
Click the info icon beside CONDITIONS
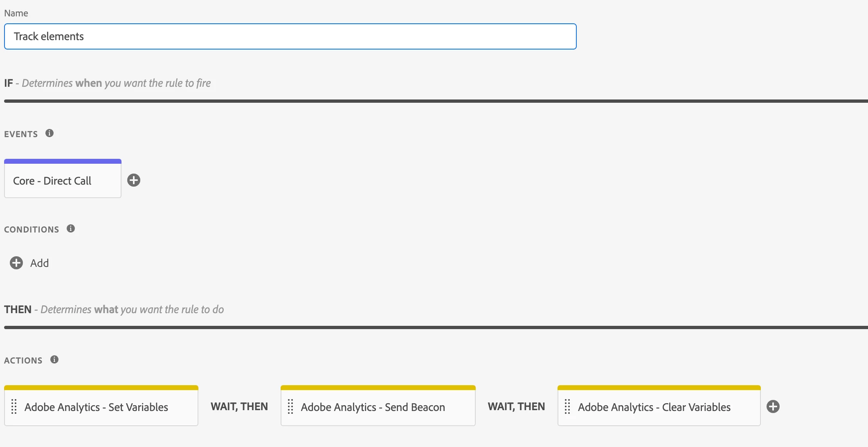click(71, 228)
